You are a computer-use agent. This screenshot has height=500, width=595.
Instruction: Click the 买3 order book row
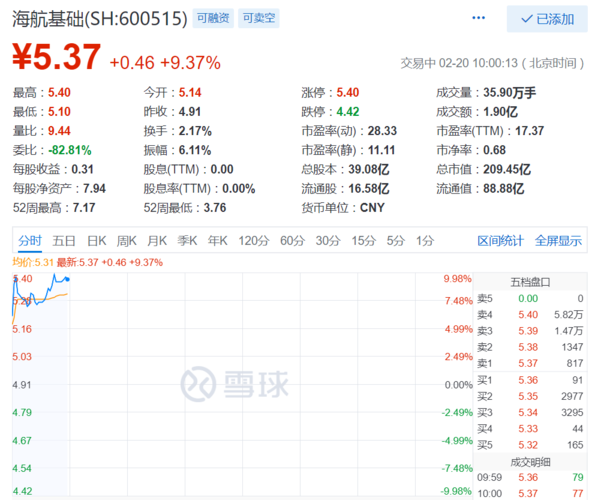(530, 413)
